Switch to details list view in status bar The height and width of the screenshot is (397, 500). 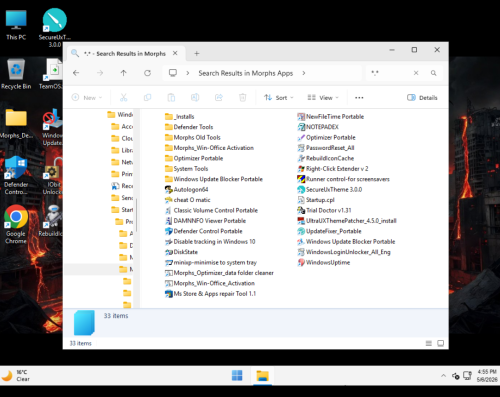[x=429, y=343]
